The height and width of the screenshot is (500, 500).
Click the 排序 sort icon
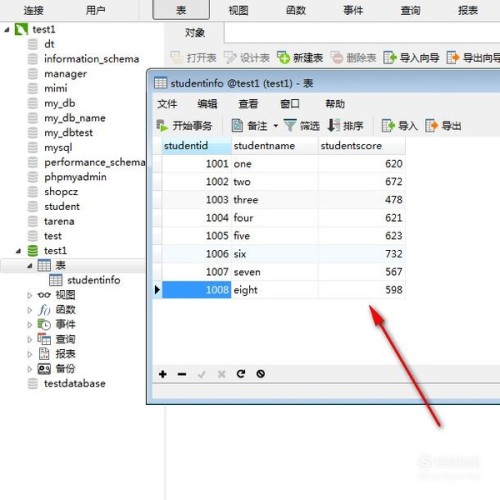pos(333,125)
